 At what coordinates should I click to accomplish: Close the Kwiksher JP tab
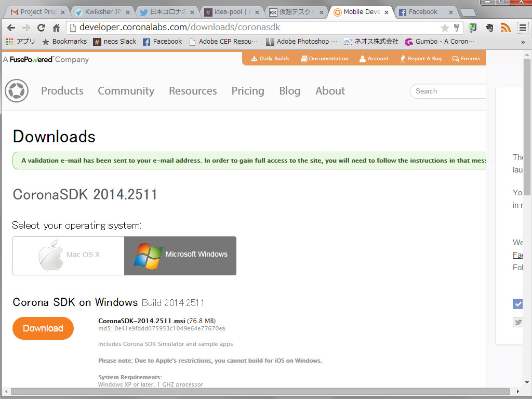128,12
